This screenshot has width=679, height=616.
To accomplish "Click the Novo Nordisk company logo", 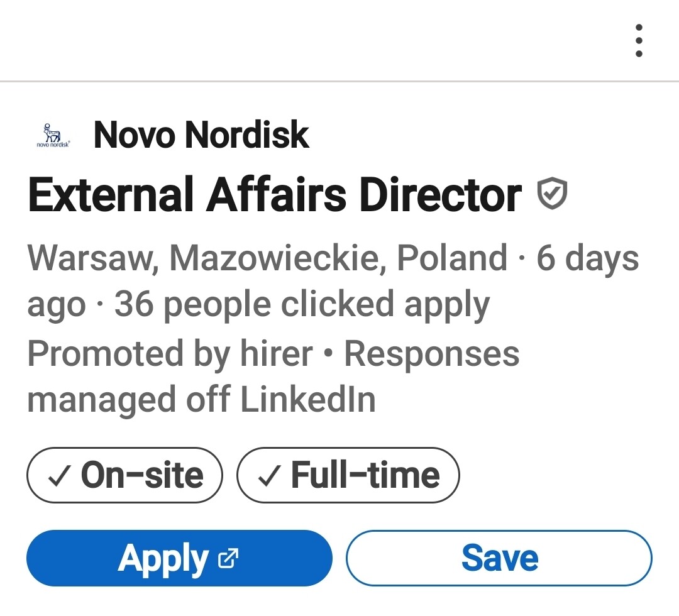I will pos(53,135).
